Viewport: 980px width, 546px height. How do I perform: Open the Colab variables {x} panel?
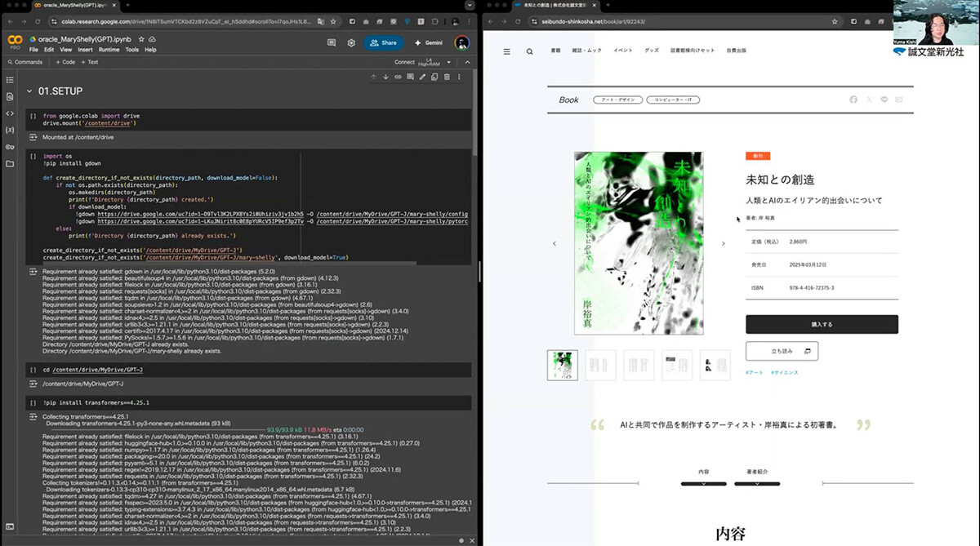pos(10,130)
